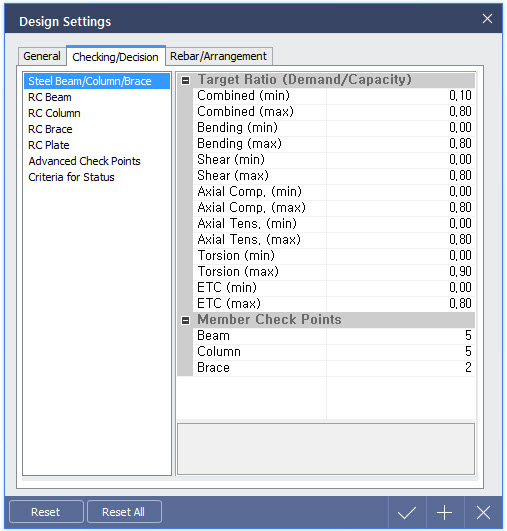Select Criteria for Status item
The height and width of the screenshot is (531, 507).
[97, 177]
